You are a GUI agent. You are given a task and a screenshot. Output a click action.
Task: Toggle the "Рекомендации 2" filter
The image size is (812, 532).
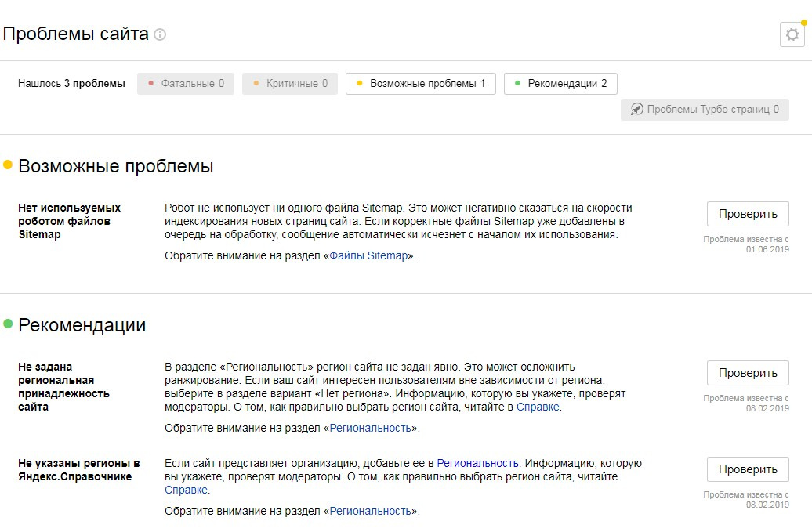coord(560,84)
